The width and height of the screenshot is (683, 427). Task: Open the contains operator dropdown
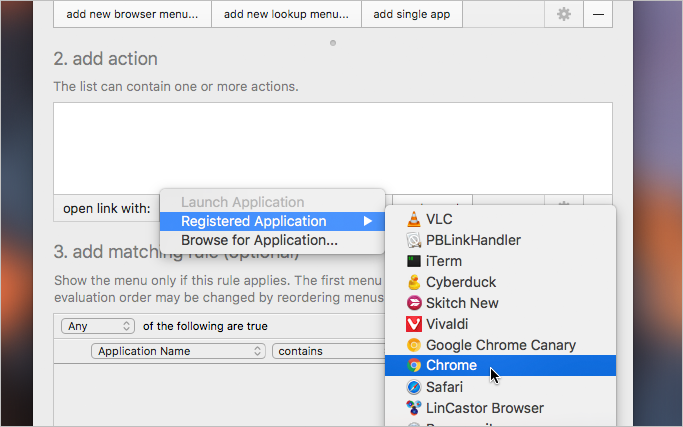coord(328,351)
